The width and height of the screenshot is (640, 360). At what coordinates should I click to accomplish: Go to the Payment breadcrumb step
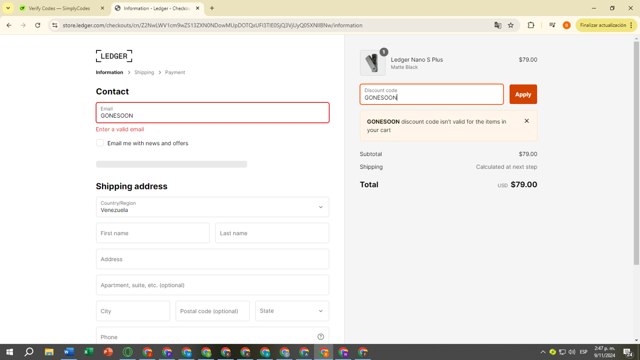[175, 72]
